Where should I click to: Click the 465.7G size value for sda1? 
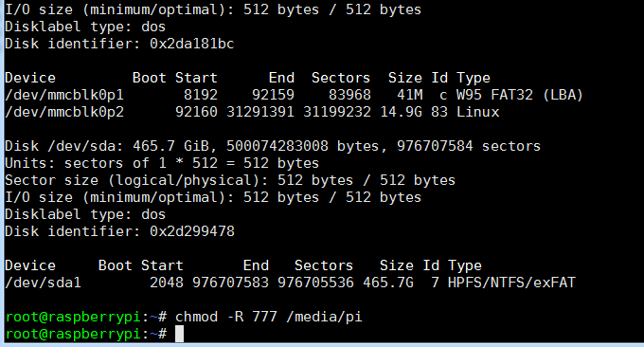(388, 283)
